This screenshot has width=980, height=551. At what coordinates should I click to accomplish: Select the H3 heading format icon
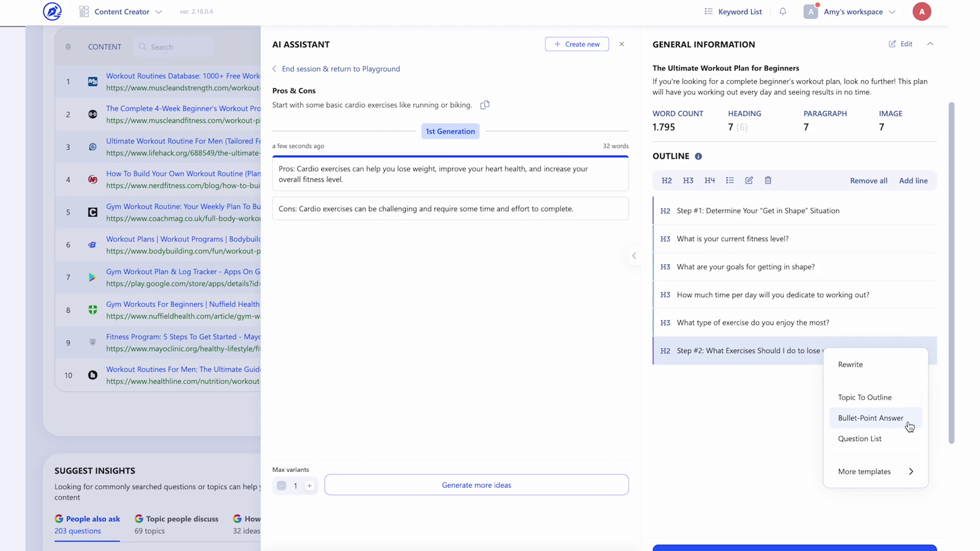click(x=688, y=180)
